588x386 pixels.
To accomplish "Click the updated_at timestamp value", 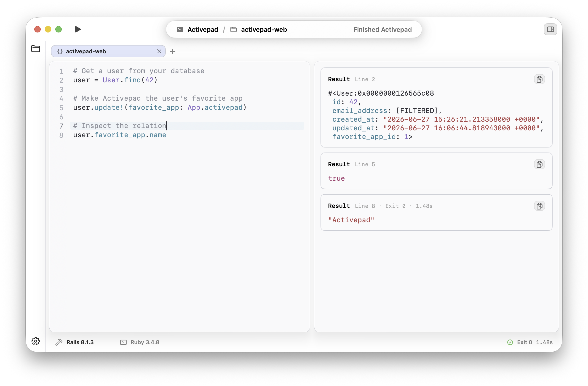I will coord(461,128).
